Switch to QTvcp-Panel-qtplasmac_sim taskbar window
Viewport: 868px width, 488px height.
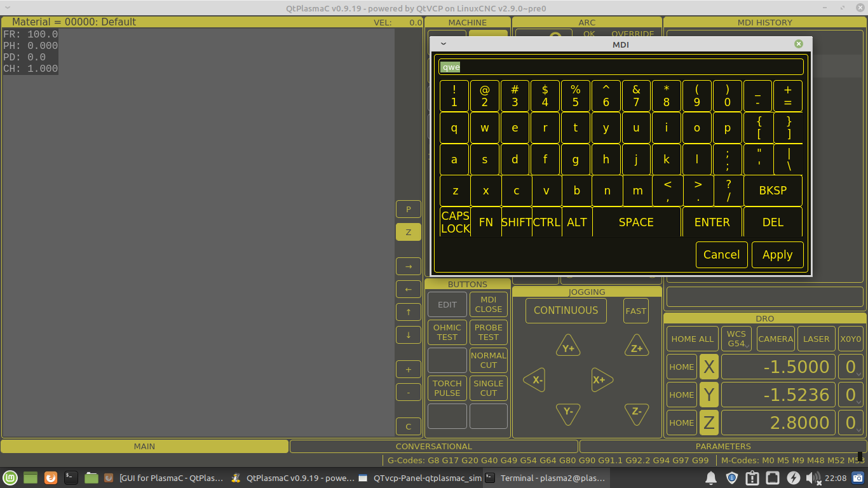click(x=420, y=478)
